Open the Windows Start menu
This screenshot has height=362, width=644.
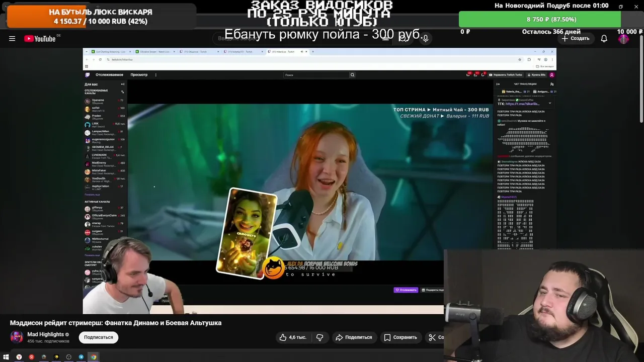pyautogui.click(x=6, y=357)
